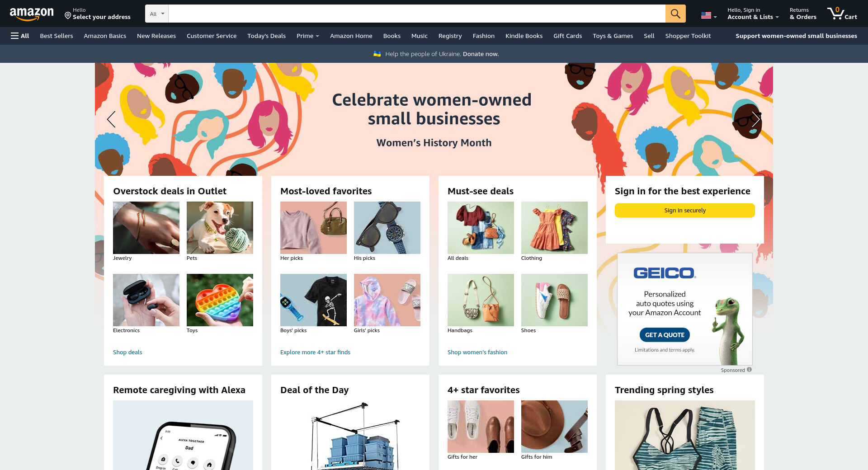This screenshot has height=470, width=868.
Task: Click the Amazon logo
Action: 32,14
